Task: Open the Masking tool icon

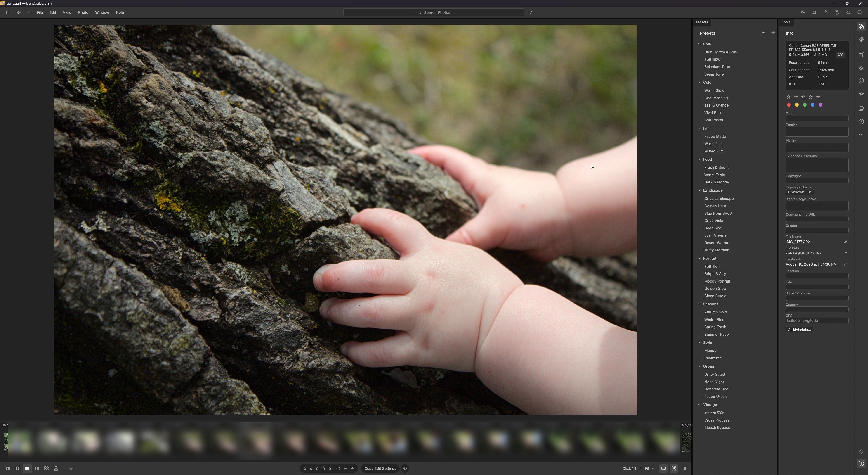Action: pos(861,81)
